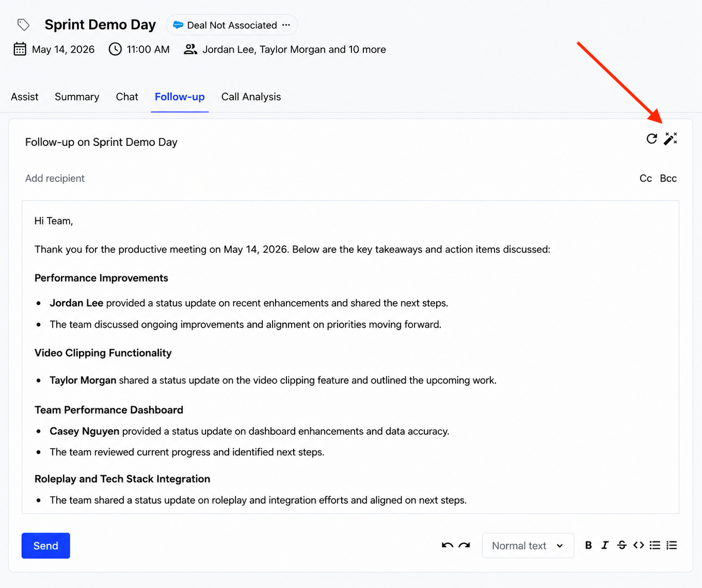Toggle strikethrough formatting
This screenshot has height=588, width=702.
tap(622, 545)
